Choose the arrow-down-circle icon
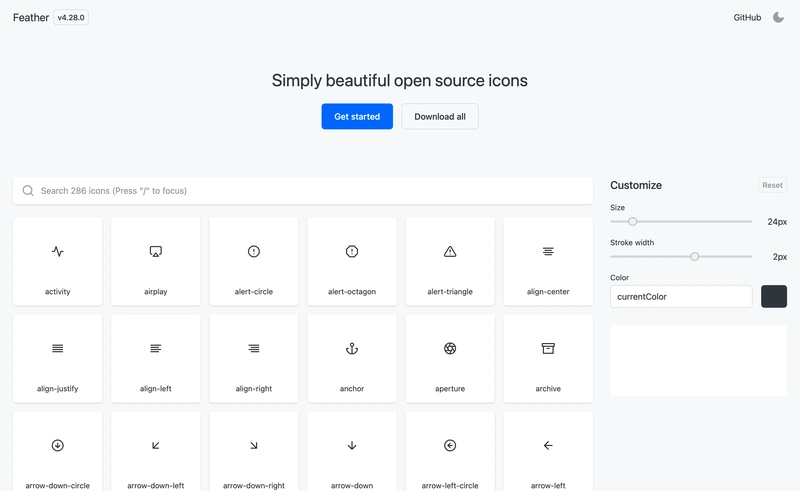The image size is (800, 491). pos(58,451)
